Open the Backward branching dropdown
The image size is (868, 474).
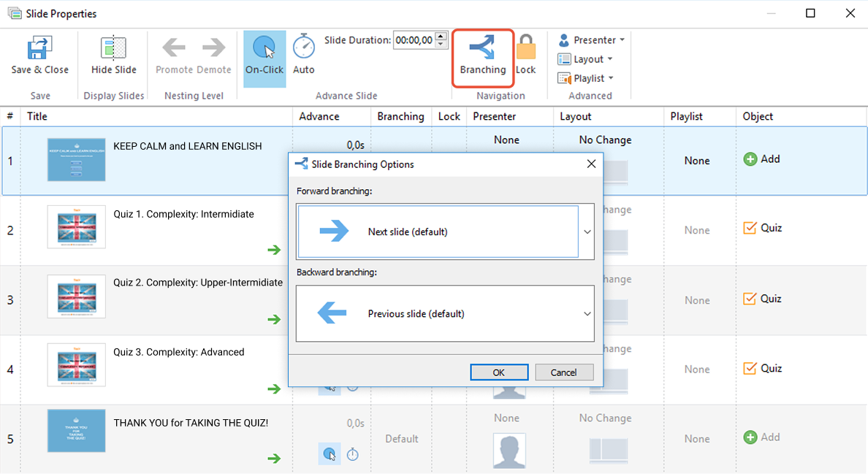[x=587, y=313]
